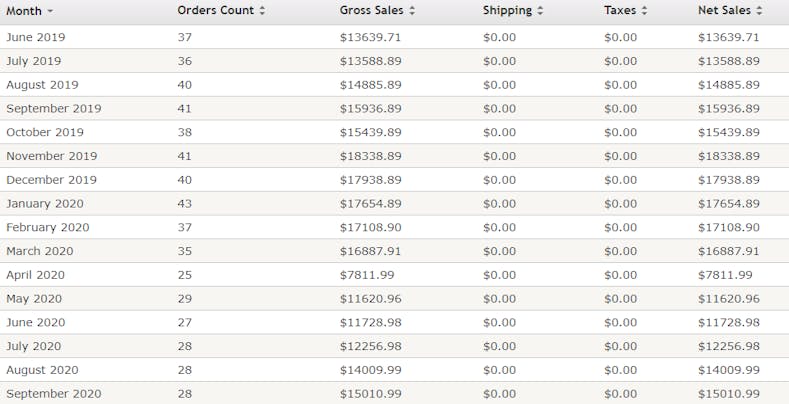This screenshot has height=404, width=789.
Task: Click the Net Sales value $14009.99
Action: [728, 370]
